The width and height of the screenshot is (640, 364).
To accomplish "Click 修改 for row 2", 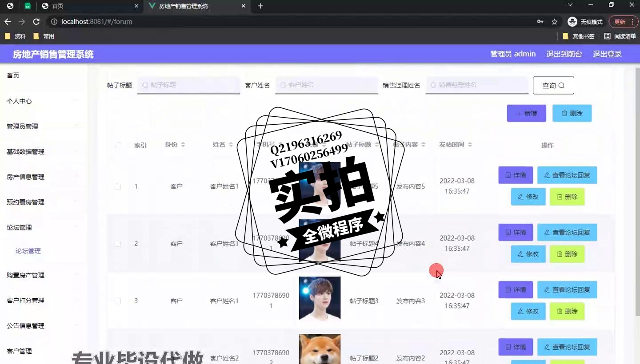I will (x=528, y=254).
